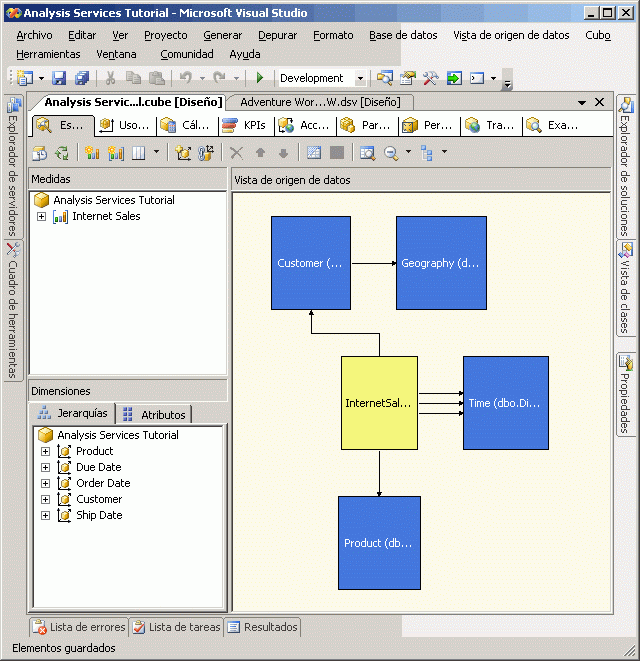Open the Archivo menu
The image size is (640, 661).
click(35, 35)
